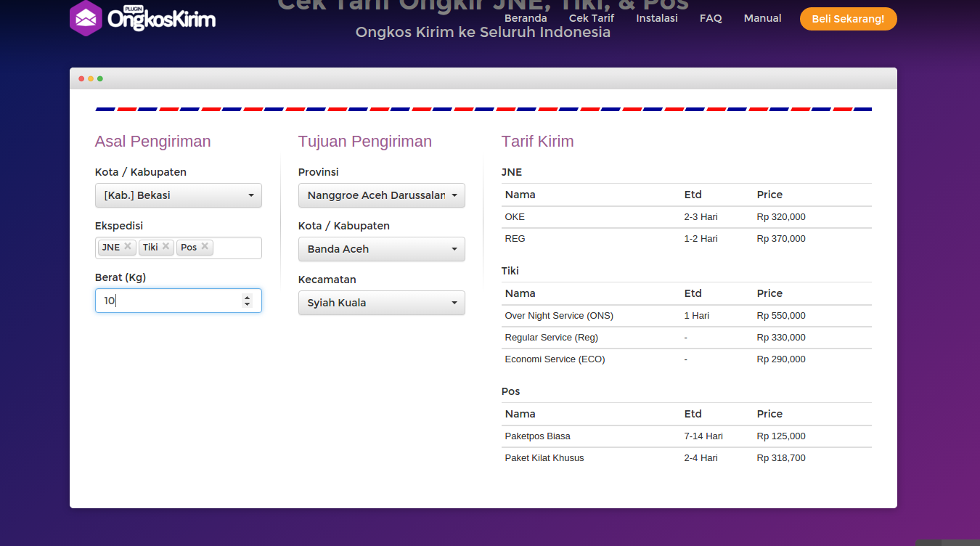Image resolution: width=980 pixels, height=546 pixels.
Task: Click the yellow window dot
Action: click(91, 78)
